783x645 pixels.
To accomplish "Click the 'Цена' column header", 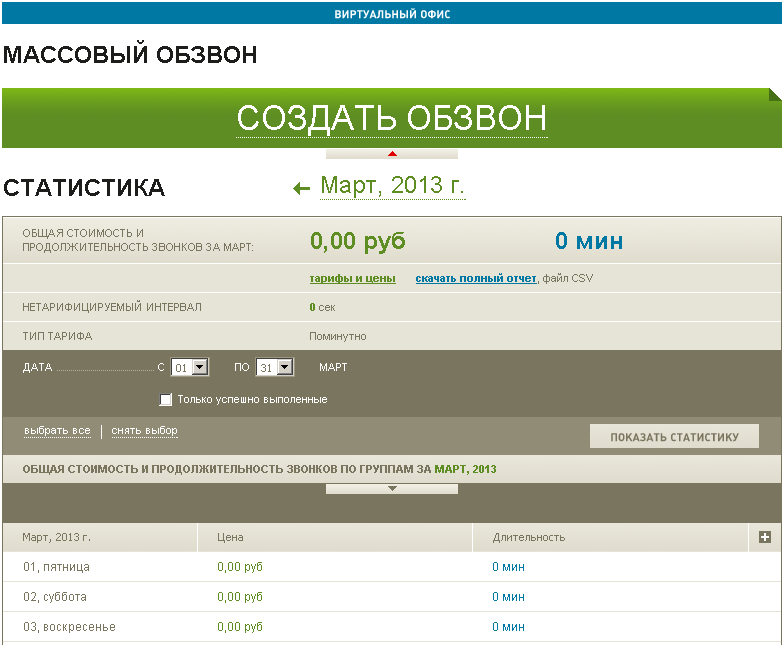I will 231,537.
